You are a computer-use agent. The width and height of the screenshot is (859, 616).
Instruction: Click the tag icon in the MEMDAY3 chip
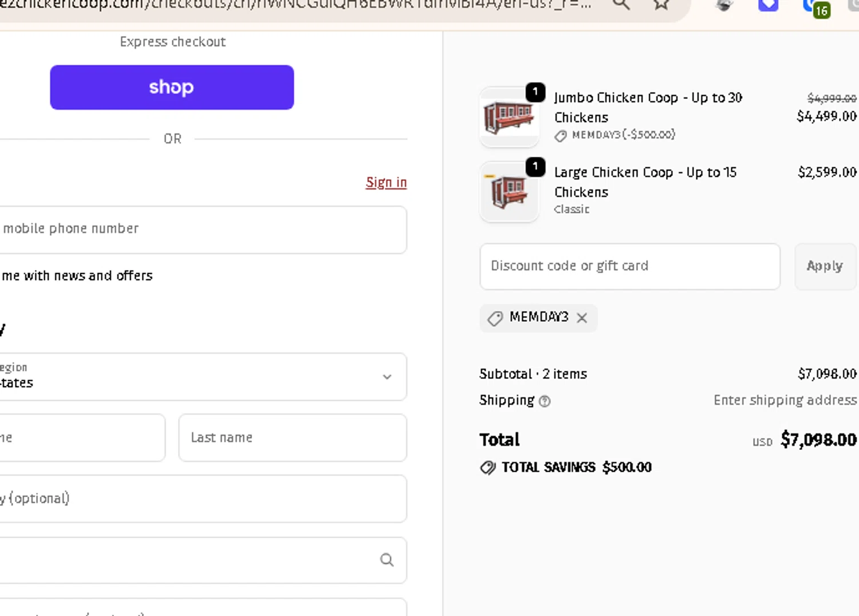click(x=495, y=318)
